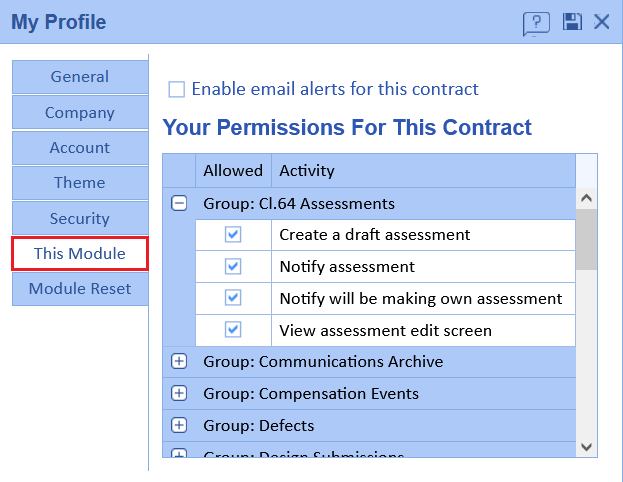The image size is (623, 482).
Task: Expand the Communications Archive group
Action: 179,362
